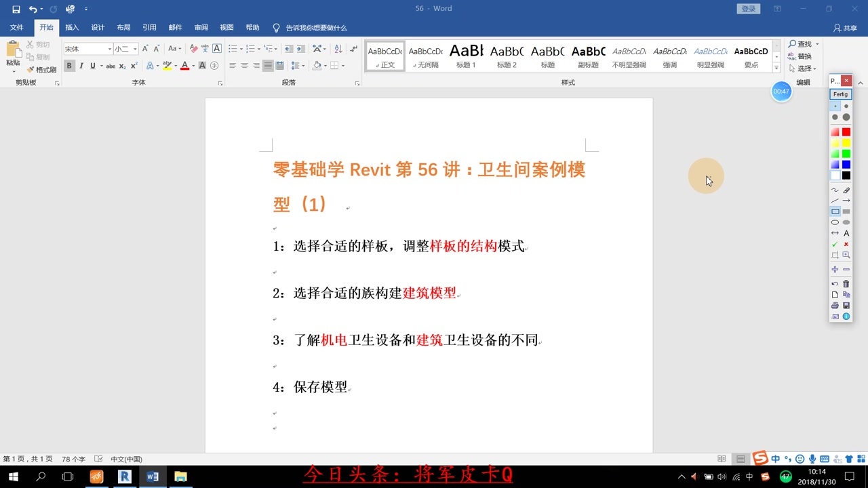Switch to the References (引用) tab
Viewport: 868px width, 488px height.
click(149, 28)
